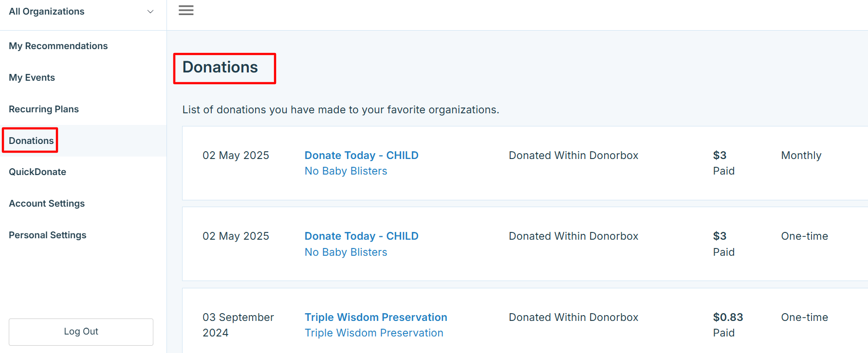Open the Donate Today - CHILD monthly donation

click(361, 155)
